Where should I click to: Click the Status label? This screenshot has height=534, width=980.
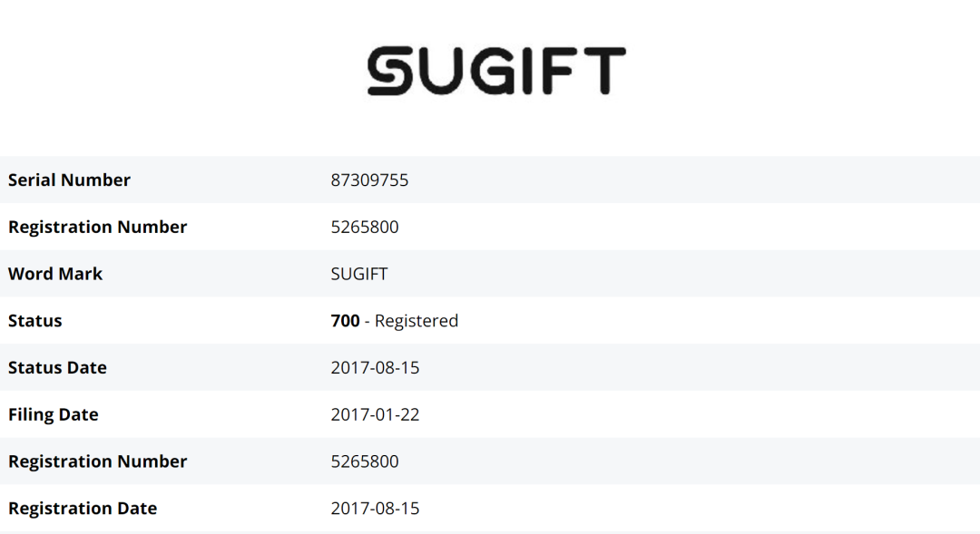pyautogui.click(x=35, y=321)
